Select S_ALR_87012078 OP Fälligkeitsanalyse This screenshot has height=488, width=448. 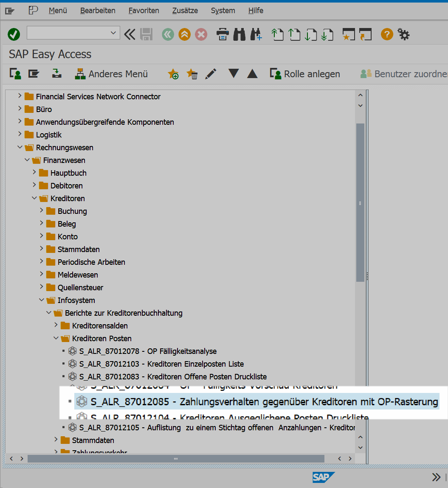click(148, 351)
